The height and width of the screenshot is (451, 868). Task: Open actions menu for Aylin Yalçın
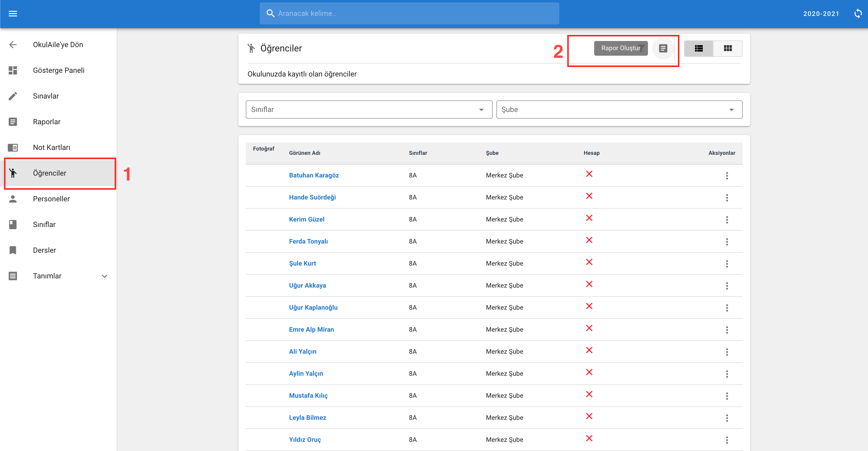coord(727,374)
